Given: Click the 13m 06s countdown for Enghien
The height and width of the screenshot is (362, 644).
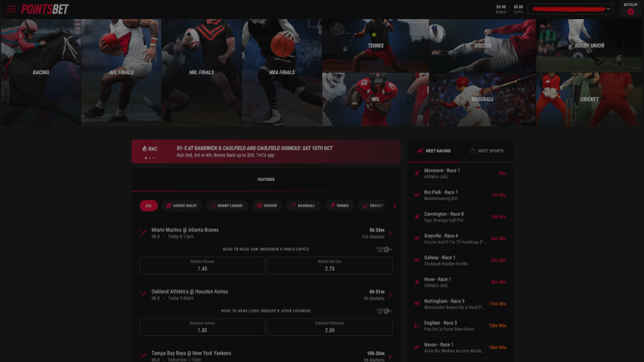Looking at the screenshot, I should [497, 326].
